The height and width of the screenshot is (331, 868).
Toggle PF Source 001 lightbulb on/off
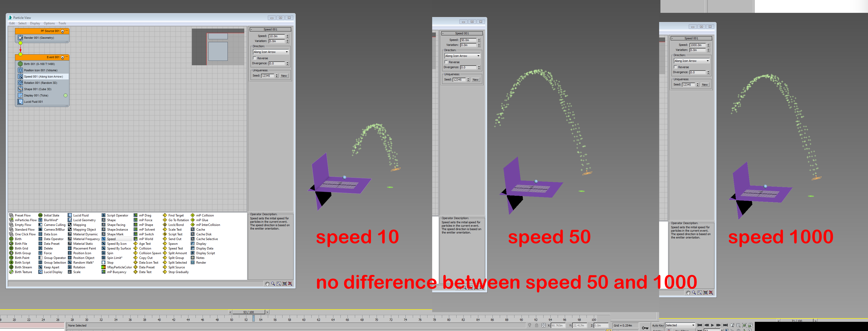63,31
